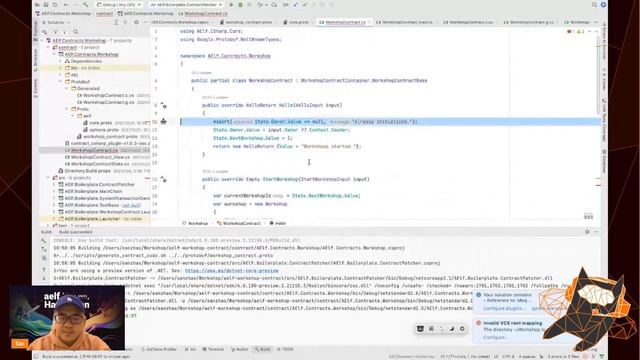Select workshop_contract.proto in Solution tree
This screenshot has width=640, height=360.
[110, 136]
